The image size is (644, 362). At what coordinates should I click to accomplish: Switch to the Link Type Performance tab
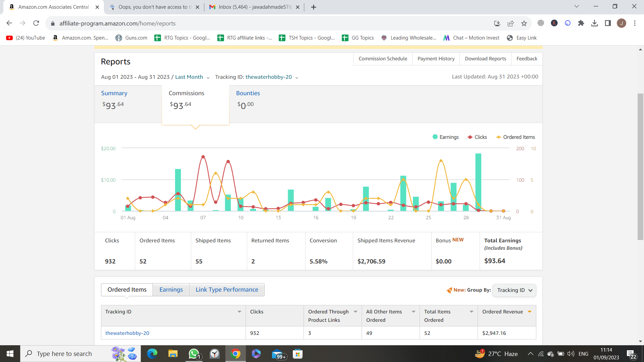(x=227, y=290)
